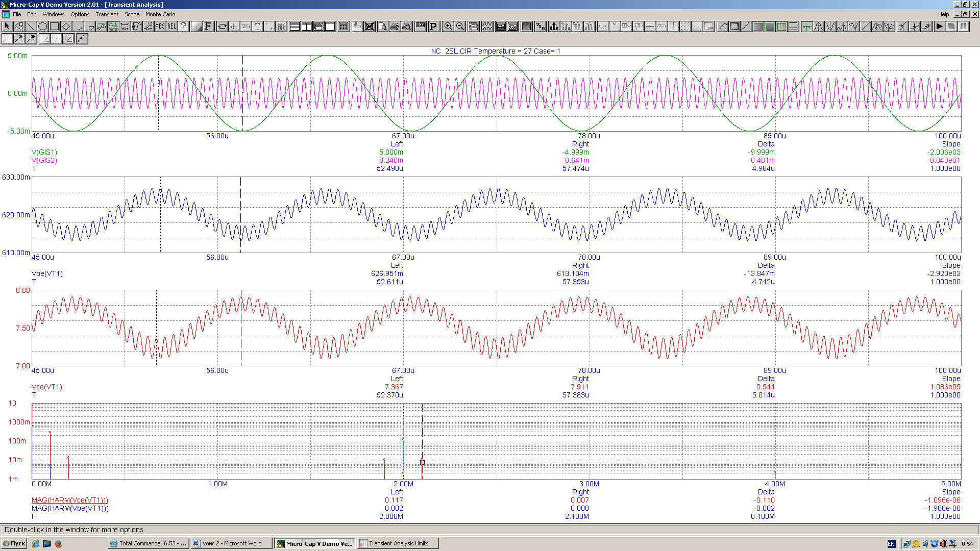Click the cascade windows icon
The width and height of the screenshot is (980, 551).
[x=318, y=27]
